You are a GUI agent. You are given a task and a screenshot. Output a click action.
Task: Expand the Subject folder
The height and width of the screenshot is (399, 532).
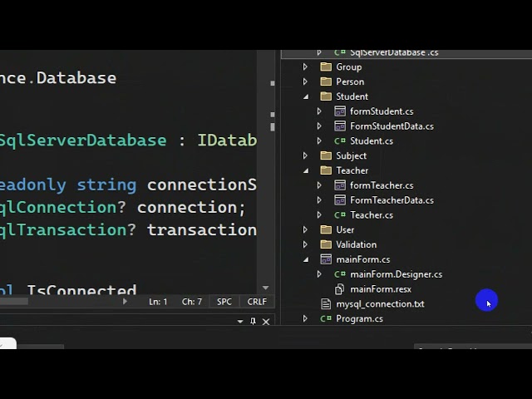tap(305, 155)
